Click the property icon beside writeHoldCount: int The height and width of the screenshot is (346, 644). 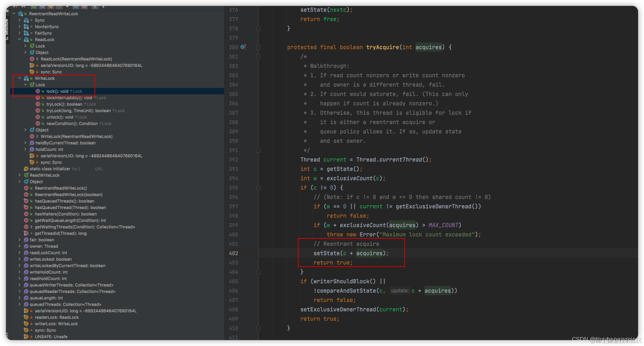pyautogui.click(x=26, y=272)
